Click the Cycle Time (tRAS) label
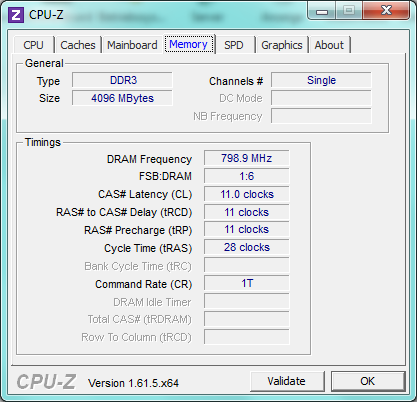The image size is (418, 403). pyautogui.click(x=148, y=248)
